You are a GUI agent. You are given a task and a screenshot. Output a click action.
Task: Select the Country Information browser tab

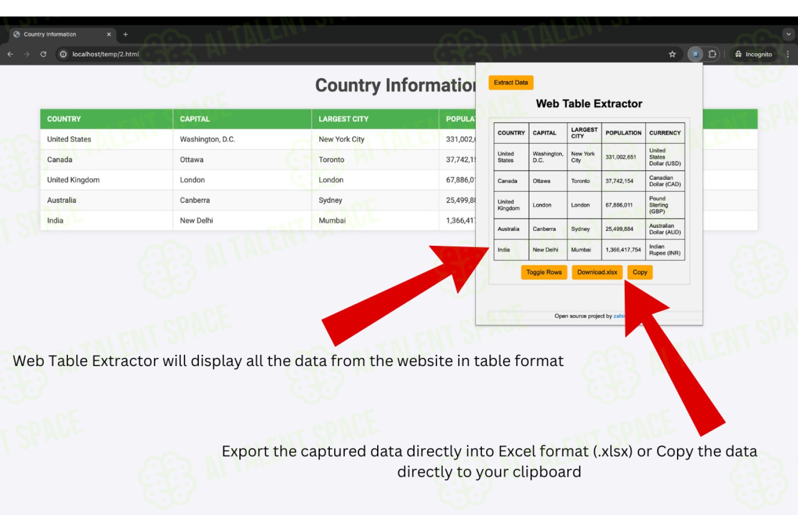coord(63,35)
